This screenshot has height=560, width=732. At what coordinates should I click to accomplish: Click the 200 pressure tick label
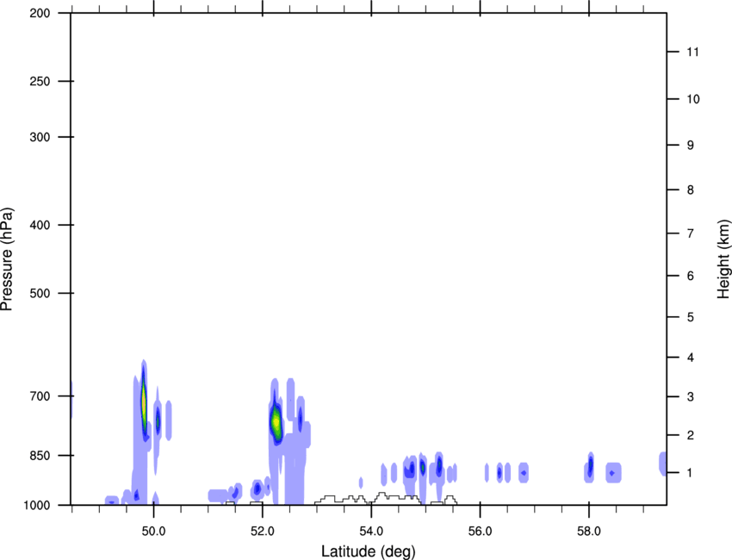tap(40, 13)
